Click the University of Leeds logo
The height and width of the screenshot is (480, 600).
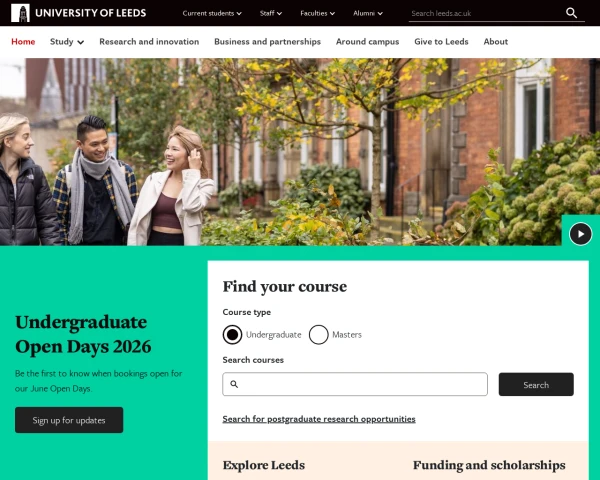click(78, 13)
